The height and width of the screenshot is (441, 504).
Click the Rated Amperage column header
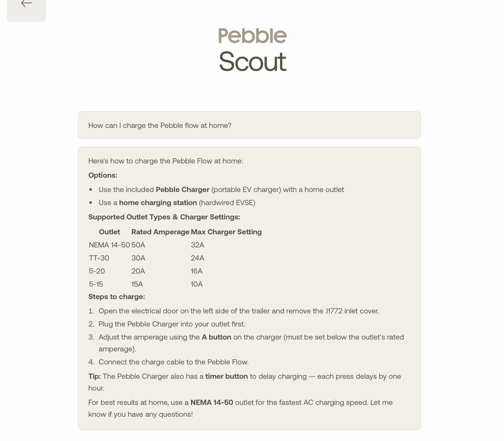(160, 232)
